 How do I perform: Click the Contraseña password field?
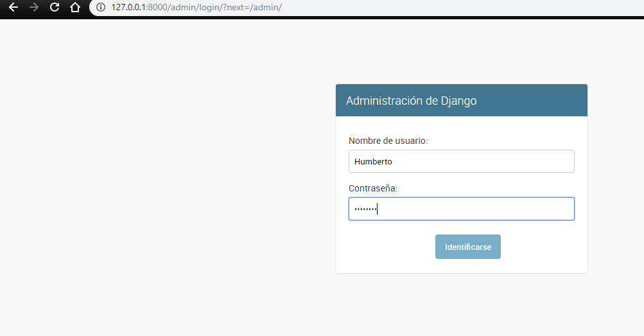pyautogui.click(x=461, y=209)
